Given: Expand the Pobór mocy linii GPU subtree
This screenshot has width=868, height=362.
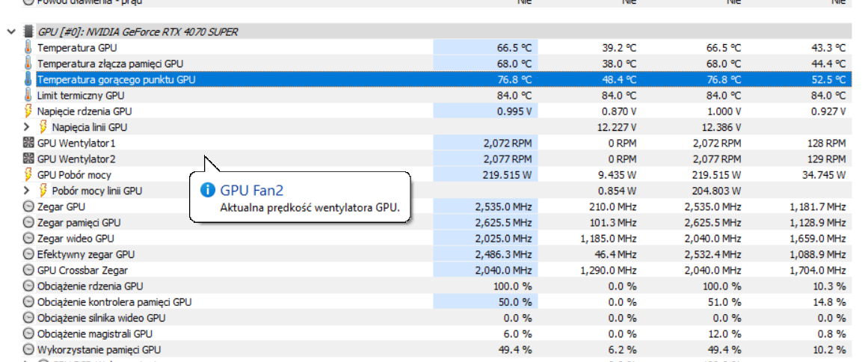Looking at the screenshot, I should [x=28, y=191].
